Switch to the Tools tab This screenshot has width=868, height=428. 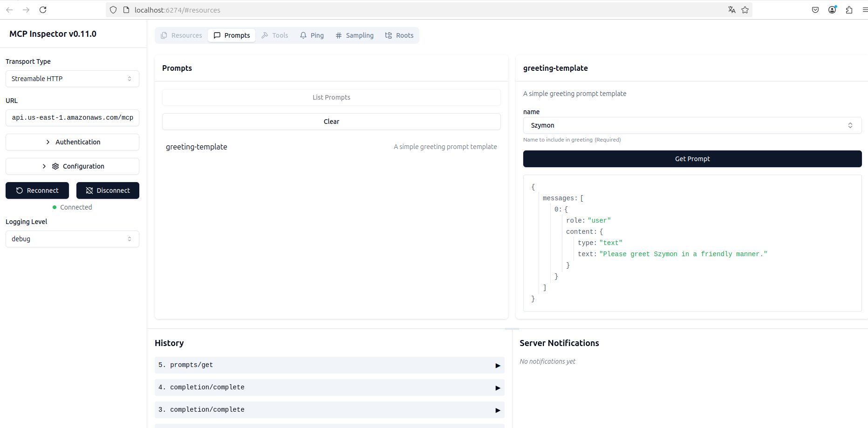[275, 35]
